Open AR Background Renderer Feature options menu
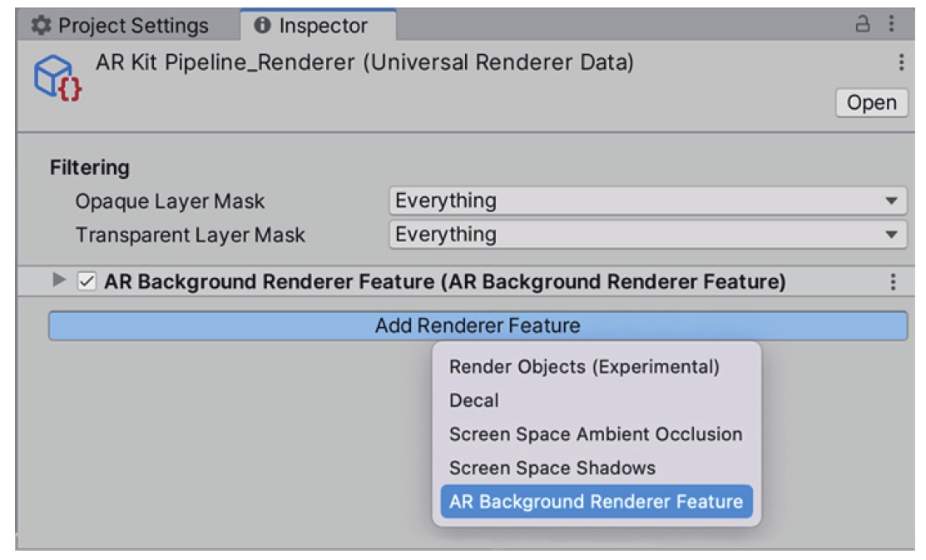The width and height of the screenshot is (926, 560). click(x=893, y=282)
